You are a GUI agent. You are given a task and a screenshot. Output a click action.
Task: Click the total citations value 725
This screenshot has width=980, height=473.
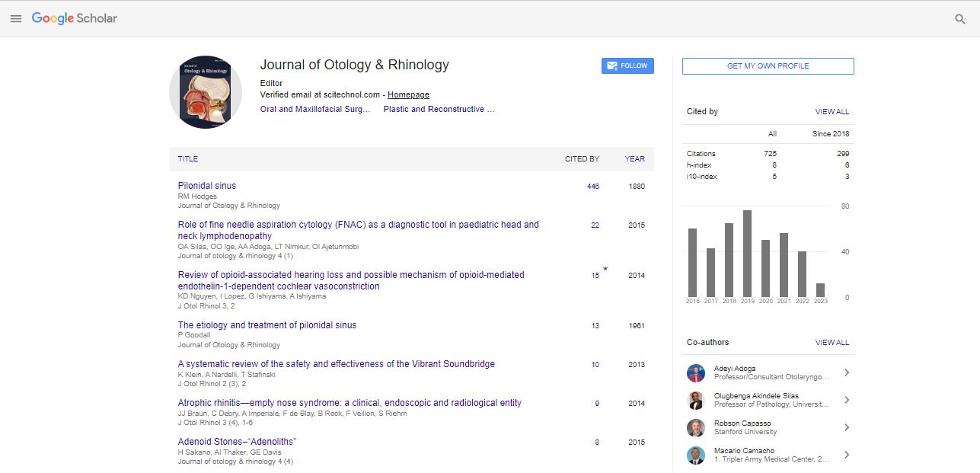click(x=771, y=154)
